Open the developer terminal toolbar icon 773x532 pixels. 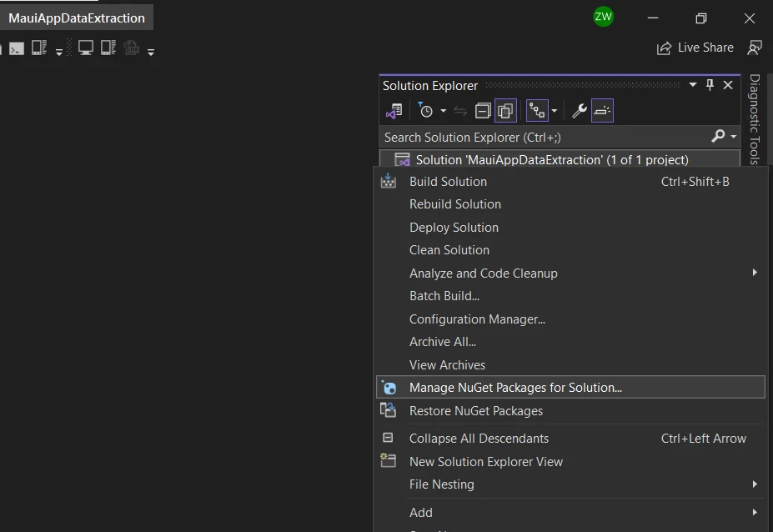coord(16,49)
